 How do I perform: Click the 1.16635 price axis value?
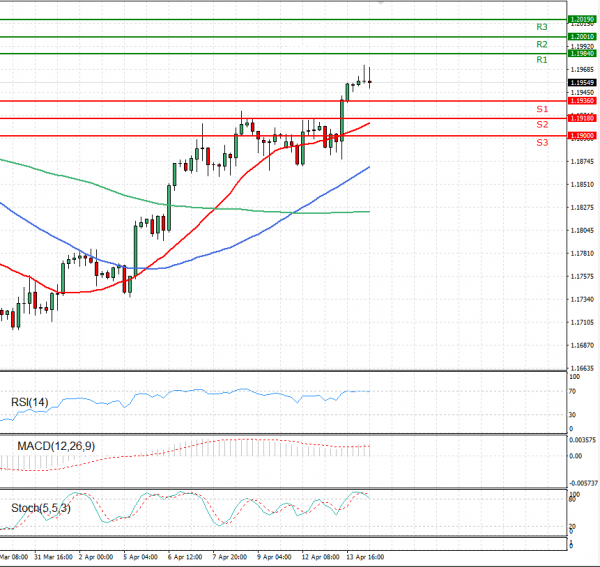pos(582,368)
